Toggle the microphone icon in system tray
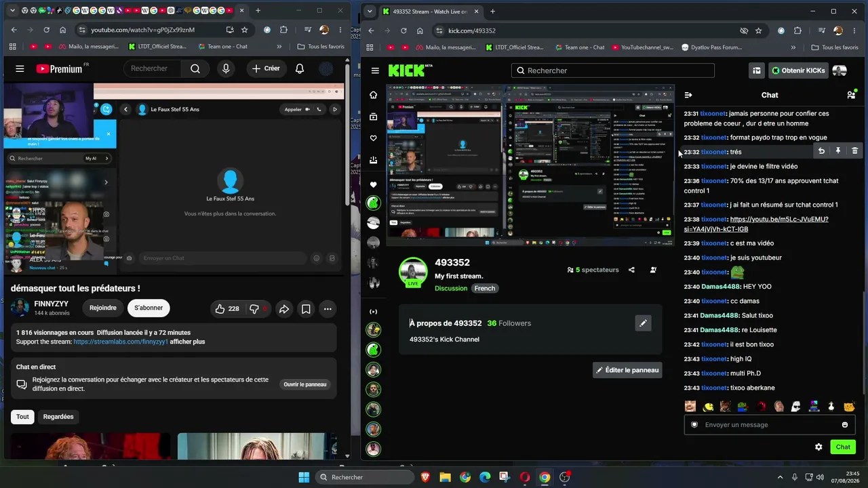Screen dimensions: 868x488 pyautogui.click(x=796, y=477)
